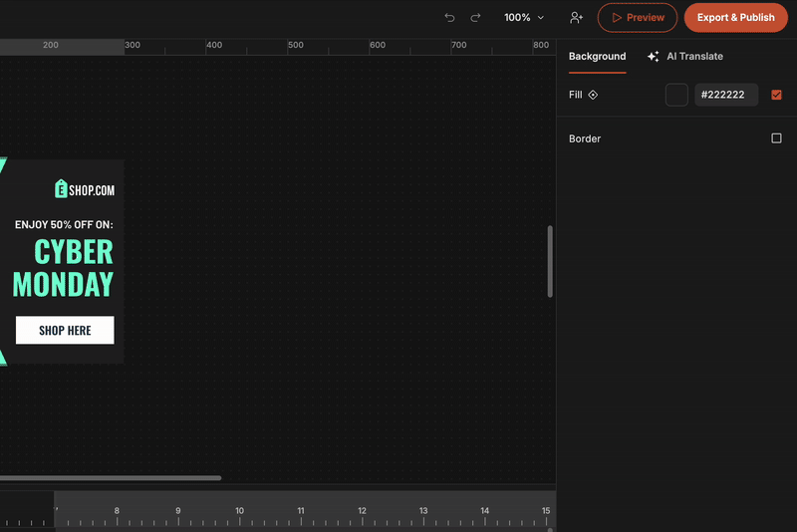Select the SHOP HERE button on the banner

click(x=65, y=330)
